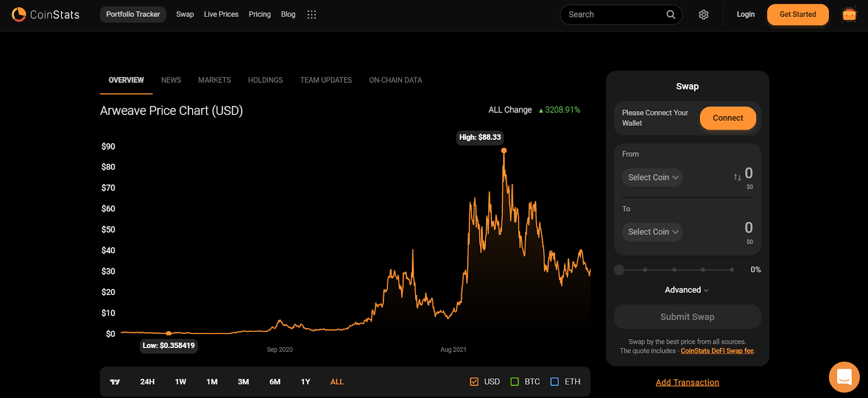View the On-Chain Data tab
This screenshot has width=868, height=398.
coord(395,80)
